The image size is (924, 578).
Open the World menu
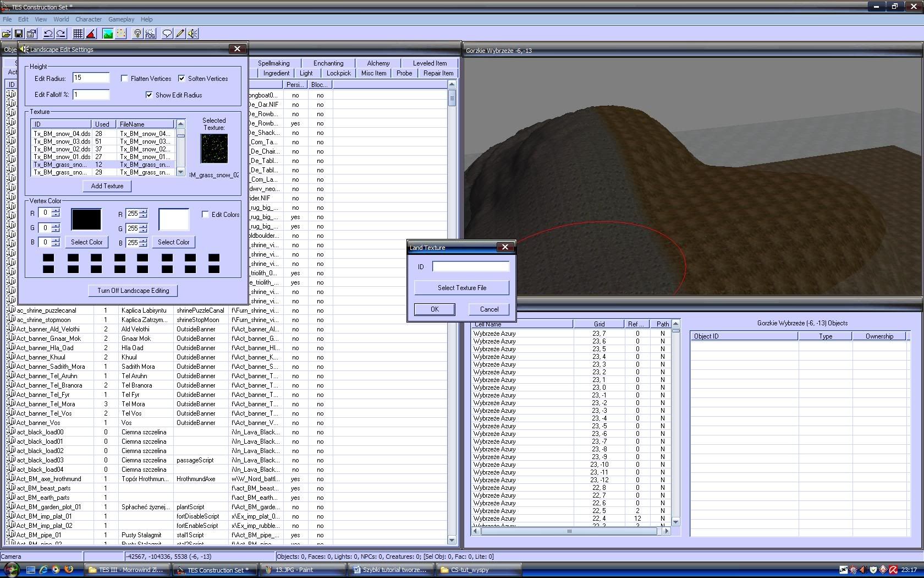[x=61, y=19]
